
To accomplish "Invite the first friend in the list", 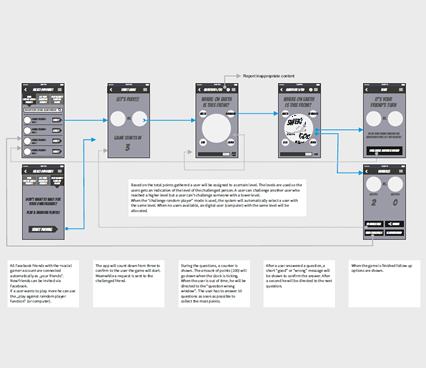I will coord(56,120).
